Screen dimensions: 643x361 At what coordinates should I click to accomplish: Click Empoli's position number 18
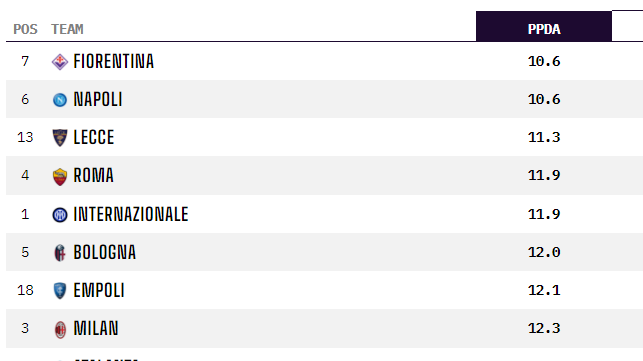pyautogui.click(x=25, y=290)
